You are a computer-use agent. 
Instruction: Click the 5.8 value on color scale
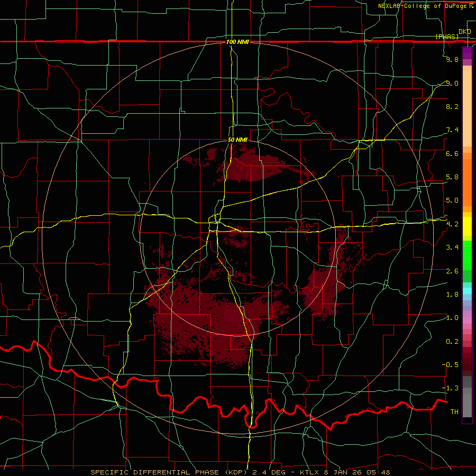pyautogui.click(x=452, y=177)
